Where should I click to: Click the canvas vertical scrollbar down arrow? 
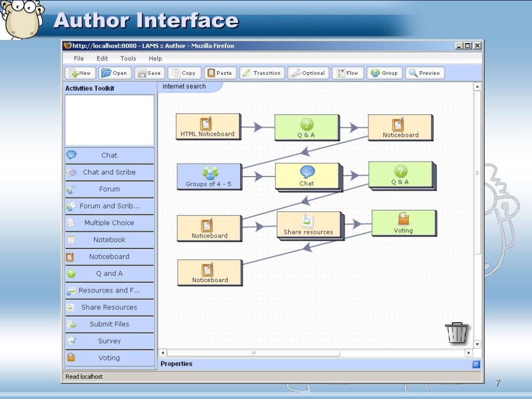[x=477, y=344]
